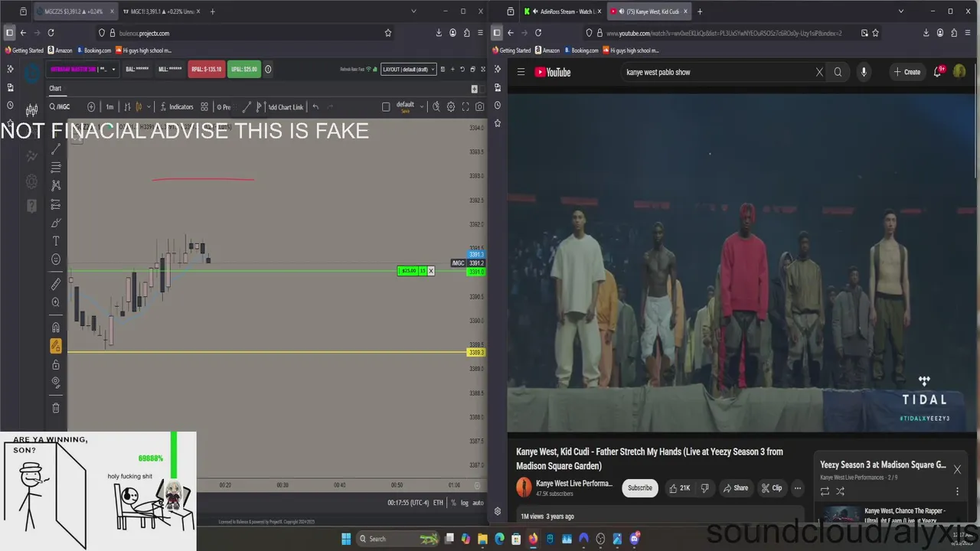Open the YouTube hamburger guide menu
This screenshot has height=551, width=980.
click(521, 72)
